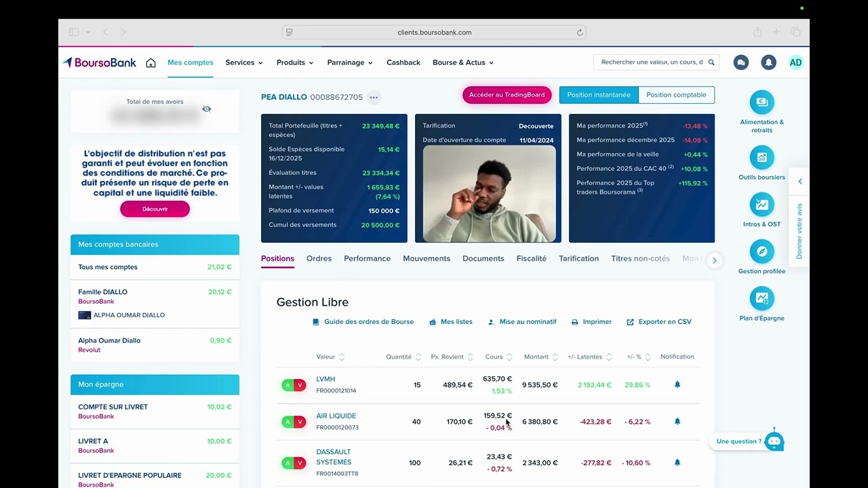Click the webcam video thumbnail
868x488 pixels.
click(x=489, y=193)
